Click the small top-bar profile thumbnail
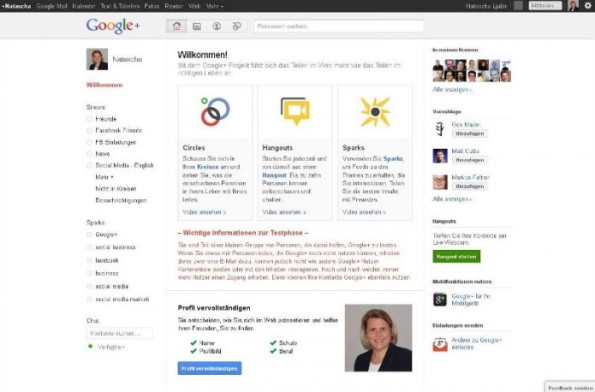 click(x=573, y=6)
